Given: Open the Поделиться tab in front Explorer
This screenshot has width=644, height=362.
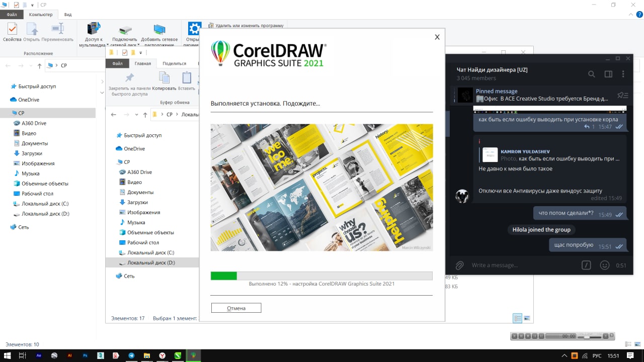Looking at the screenshot, I should [x=174, y=63].
